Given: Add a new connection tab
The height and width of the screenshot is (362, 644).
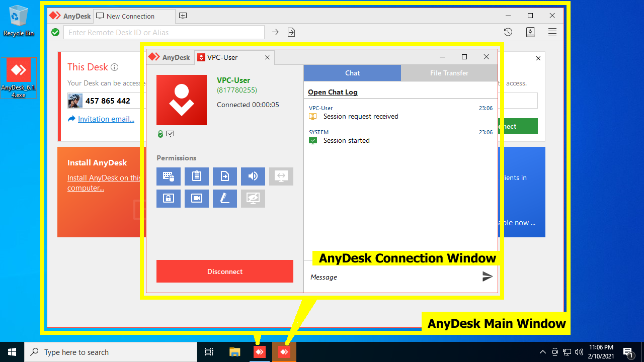Looking at the screenshot, I should tap(183, 16).
